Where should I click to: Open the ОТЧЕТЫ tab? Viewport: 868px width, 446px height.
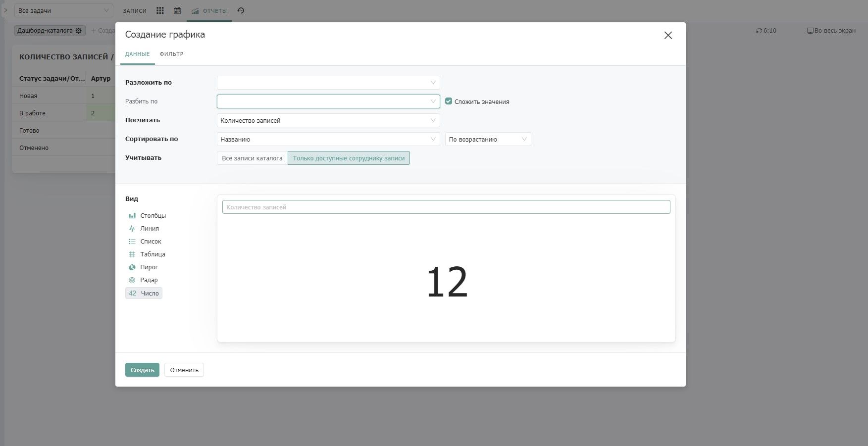[x=209, y=10]
